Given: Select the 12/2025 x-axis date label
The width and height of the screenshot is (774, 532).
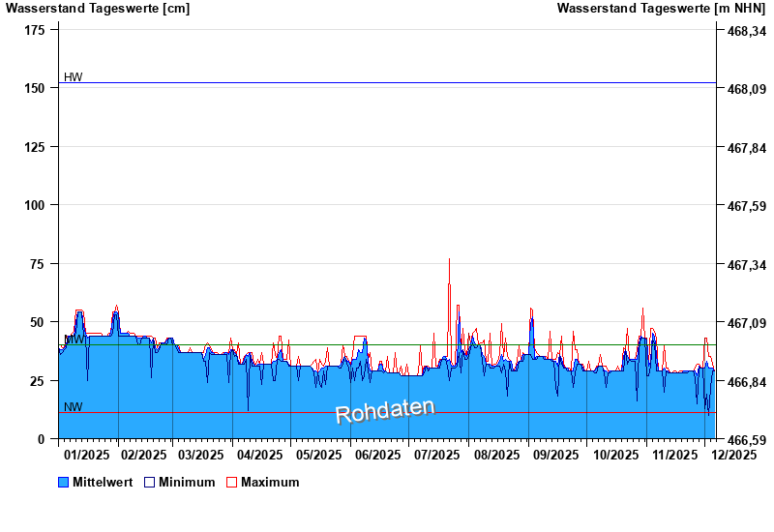Looking at the screenshot, I should tap(732, 455).
